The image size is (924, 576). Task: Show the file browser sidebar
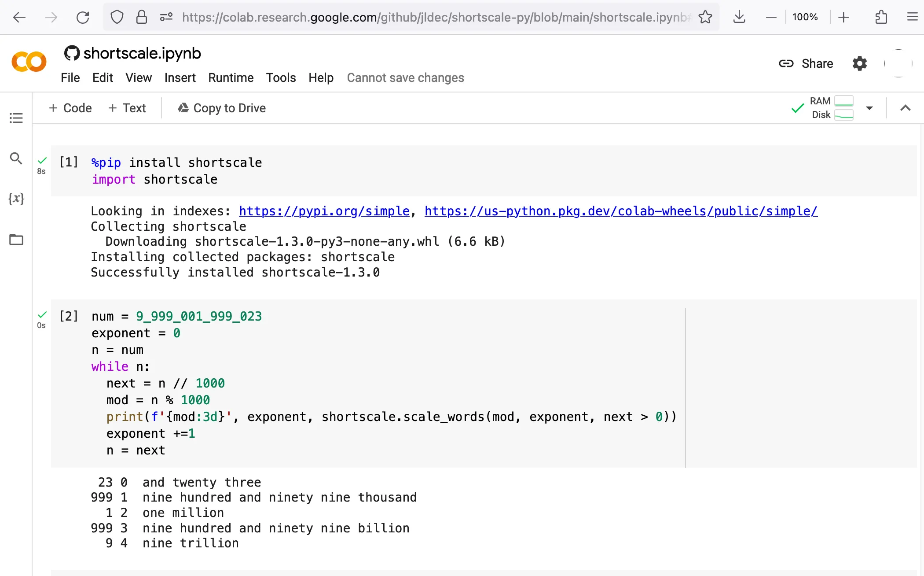coord(16,240)
